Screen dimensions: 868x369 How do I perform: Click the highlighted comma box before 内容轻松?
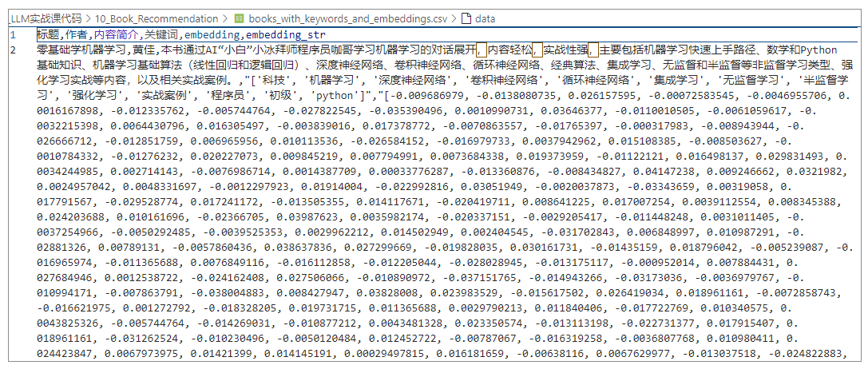[x=481, y=50]
